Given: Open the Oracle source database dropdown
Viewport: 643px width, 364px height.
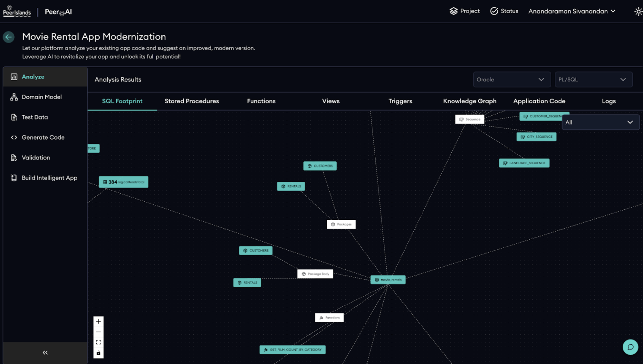Looking at the screenshot, I should 512,79.
